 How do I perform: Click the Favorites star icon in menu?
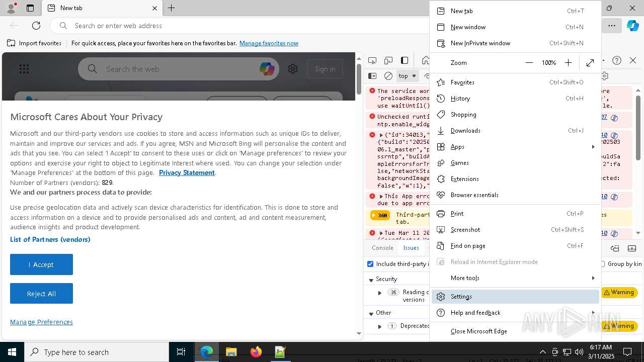(441, 82)
